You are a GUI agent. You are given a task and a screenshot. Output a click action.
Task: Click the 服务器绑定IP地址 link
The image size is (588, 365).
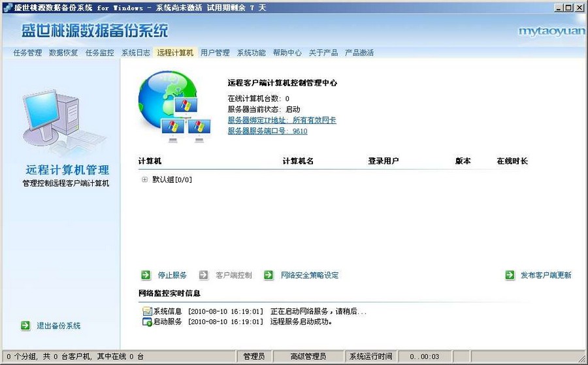click(282, 120)
